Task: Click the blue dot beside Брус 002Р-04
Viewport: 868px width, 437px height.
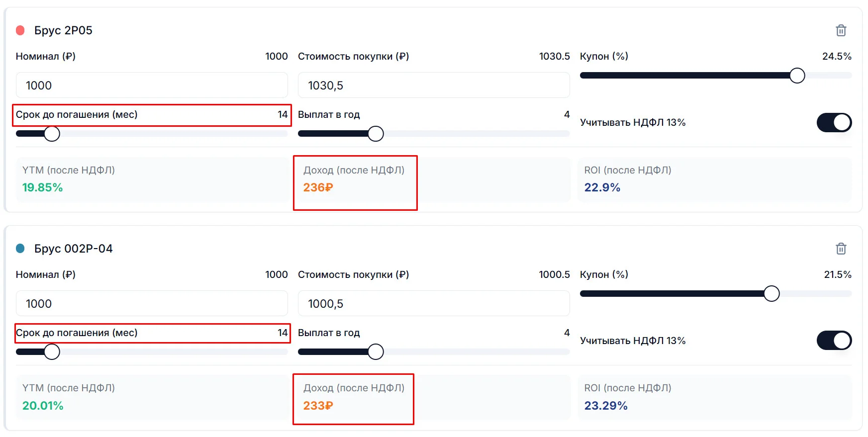Action: (x=20, y=248)
